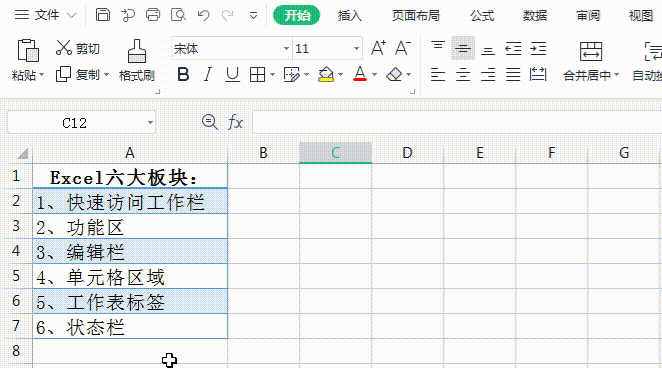Toggle vertical middle alignment
The width and height of the screenshot is (662, 368).
click(463, 48)
